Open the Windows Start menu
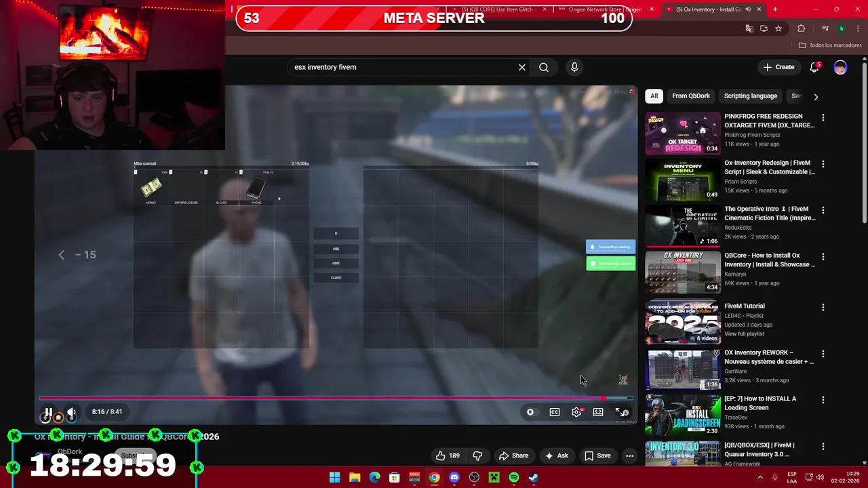The height and width of the screenshot is (488, 868). (x=334, y=478)
